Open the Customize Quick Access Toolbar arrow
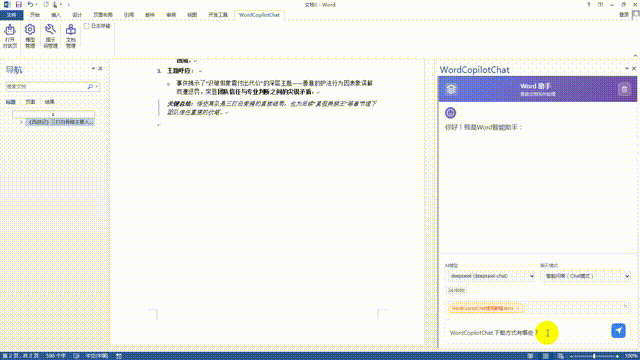The height and width of the screenshot is (360, 640). pyautogui.click(x=69, y=5)
